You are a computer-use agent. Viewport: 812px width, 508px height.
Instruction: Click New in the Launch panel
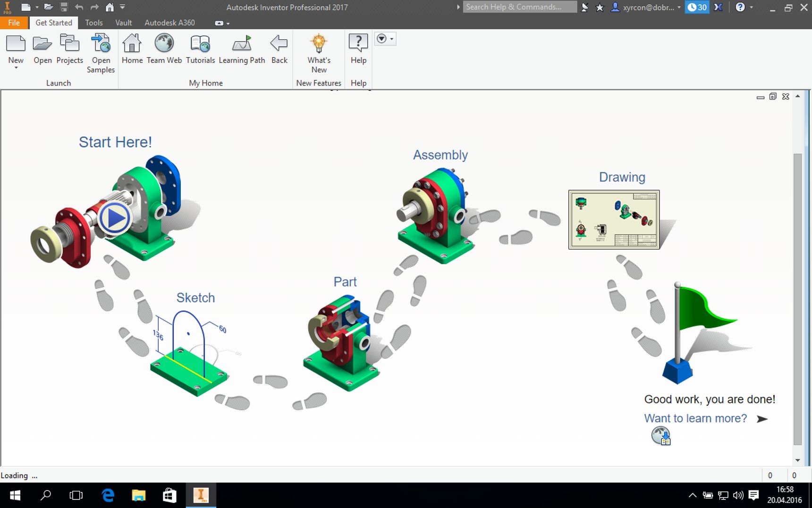[16, 49]
